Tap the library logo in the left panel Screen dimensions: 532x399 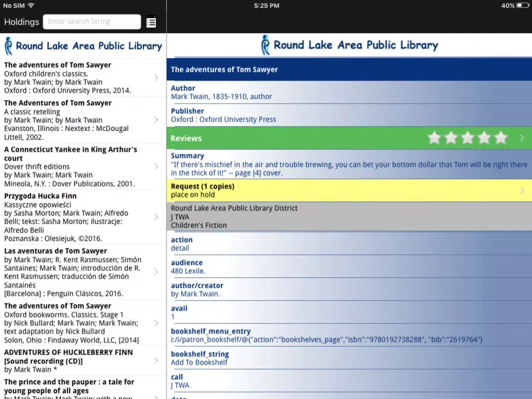83,46
